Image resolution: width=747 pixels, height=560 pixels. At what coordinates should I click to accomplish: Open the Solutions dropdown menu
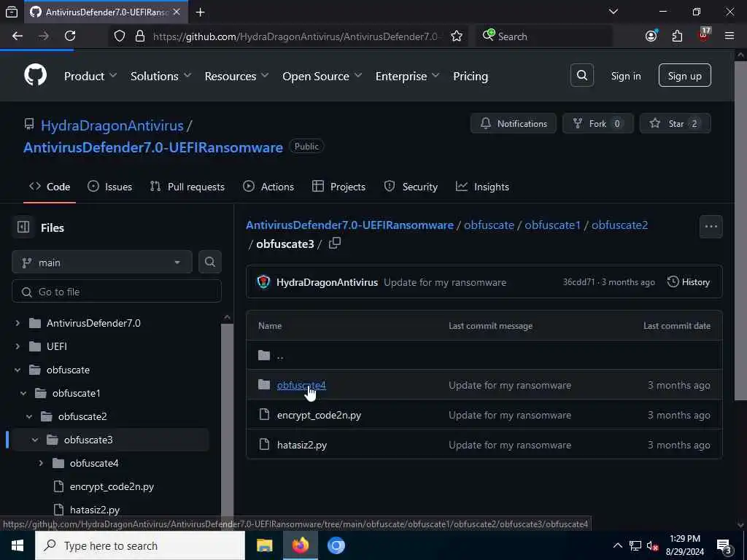coord(160,76)
